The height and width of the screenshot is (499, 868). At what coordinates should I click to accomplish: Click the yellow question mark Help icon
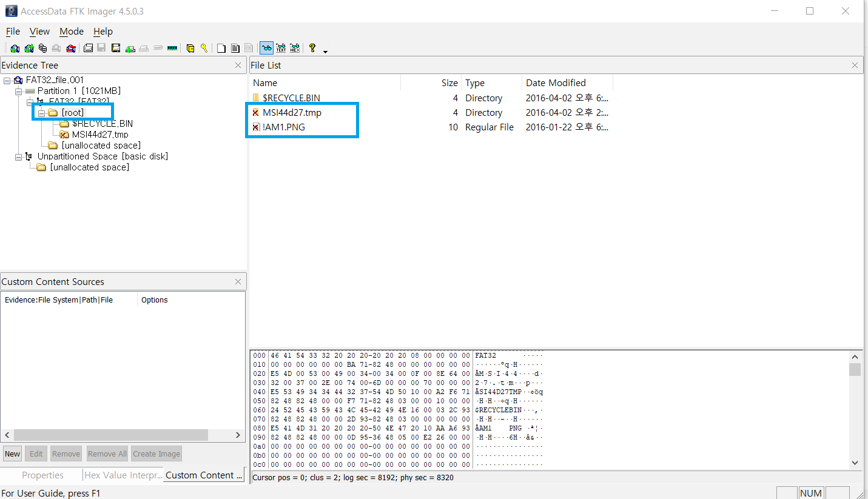[312, 49]
